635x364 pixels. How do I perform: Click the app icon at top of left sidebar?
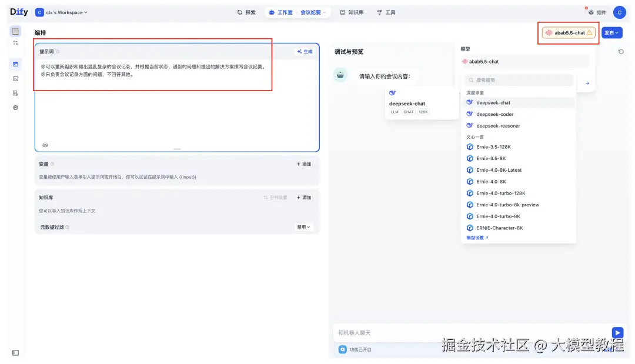click(x=15, y=31)
